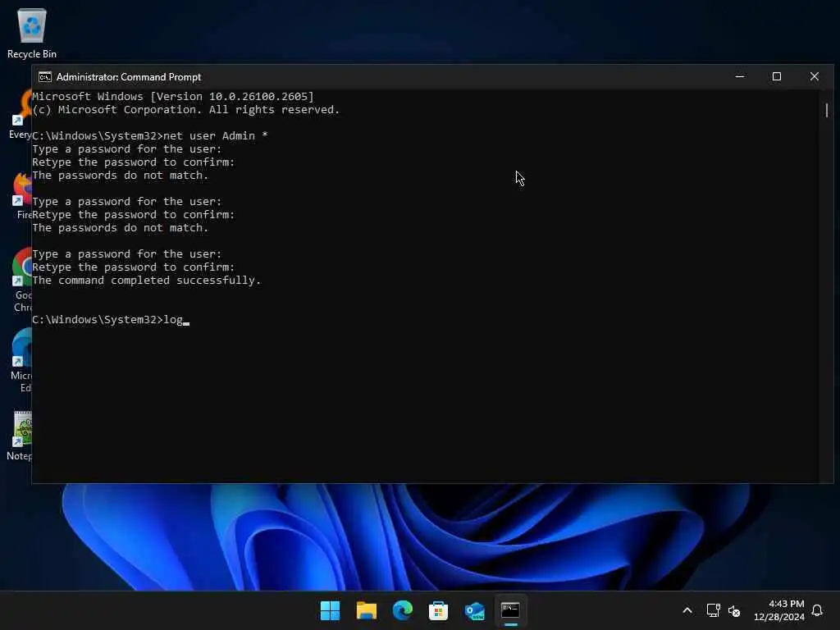The width and height of the screenshot is (840, 630).
Task: Launch File Explorer from the taskbar
Action: 367,610
